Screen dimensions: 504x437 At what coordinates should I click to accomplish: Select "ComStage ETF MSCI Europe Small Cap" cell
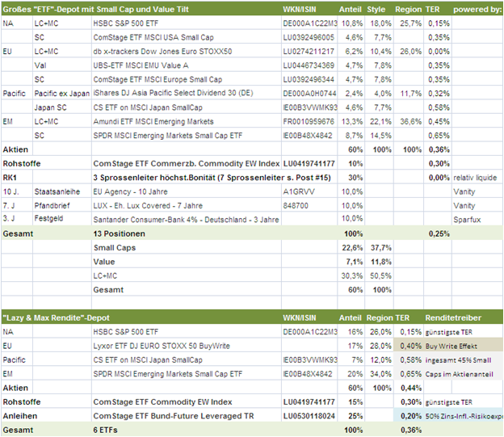point(187,79)
